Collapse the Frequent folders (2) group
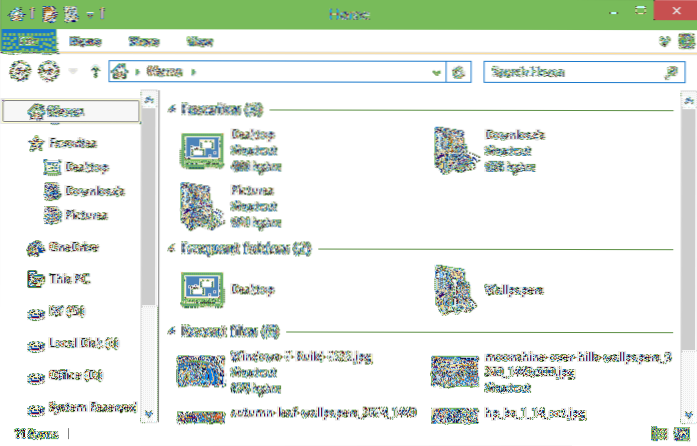Screen dimensions: 697x446 point(174,246)
